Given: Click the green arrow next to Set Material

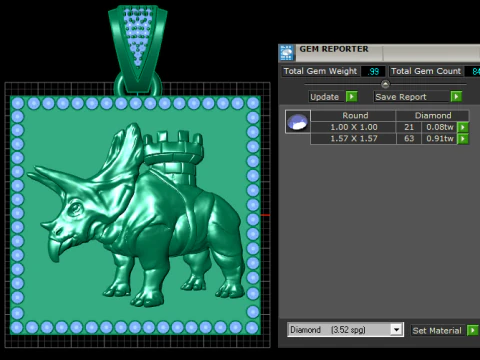Looking at the screenshot, I should 472,330.
